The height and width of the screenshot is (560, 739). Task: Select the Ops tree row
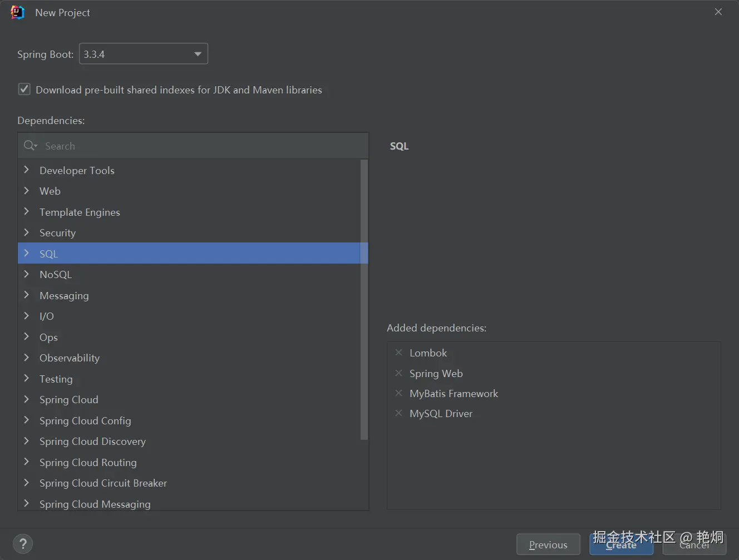[189, 337]
